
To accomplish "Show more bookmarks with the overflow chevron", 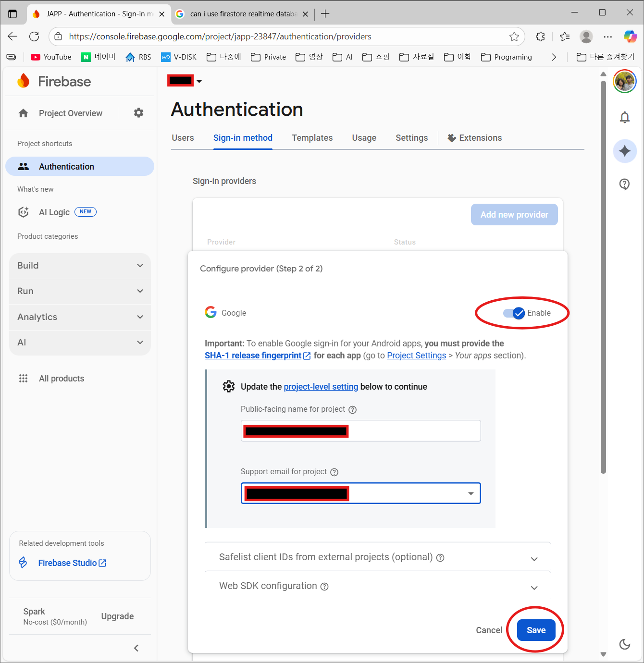I will 554,57.
